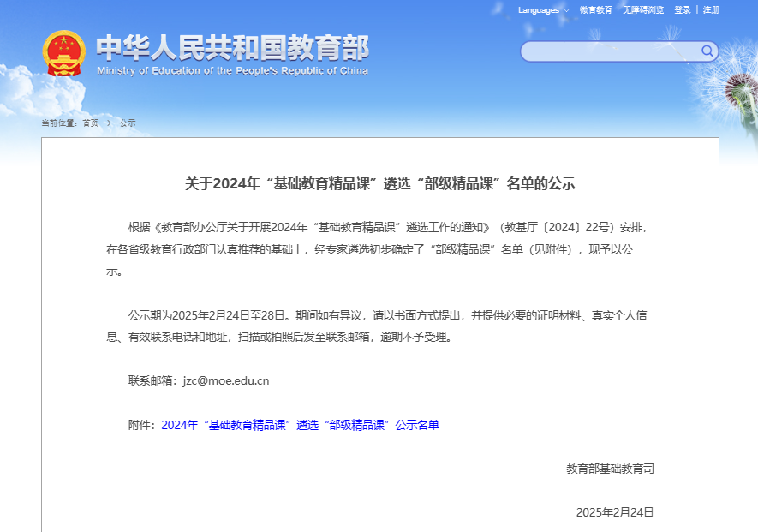This screenshot has height=532, width=758.
Task: Click 登录 to log in
Action: [x=683, y=10]
